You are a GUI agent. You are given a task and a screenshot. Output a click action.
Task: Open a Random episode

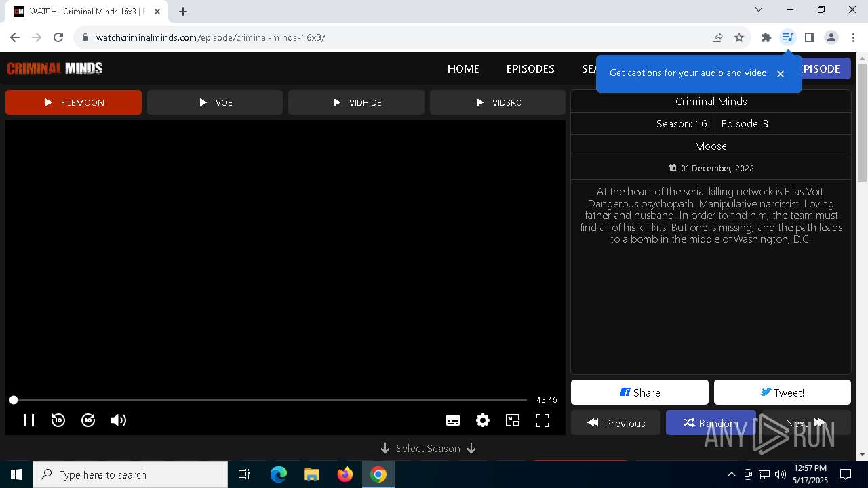click(x=711, y=423)
